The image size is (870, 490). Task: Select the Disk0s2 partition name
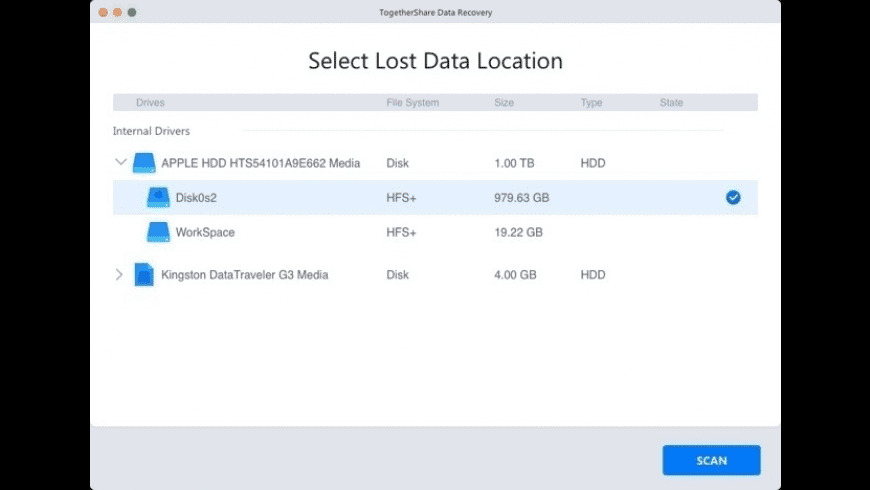204,198
